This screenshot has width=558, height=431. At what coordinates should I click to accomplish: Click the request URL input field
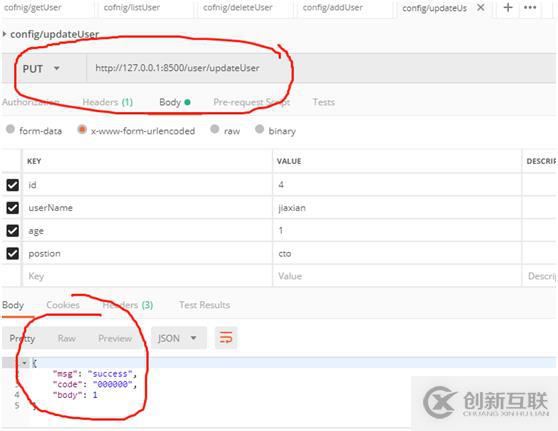(320, 68)
